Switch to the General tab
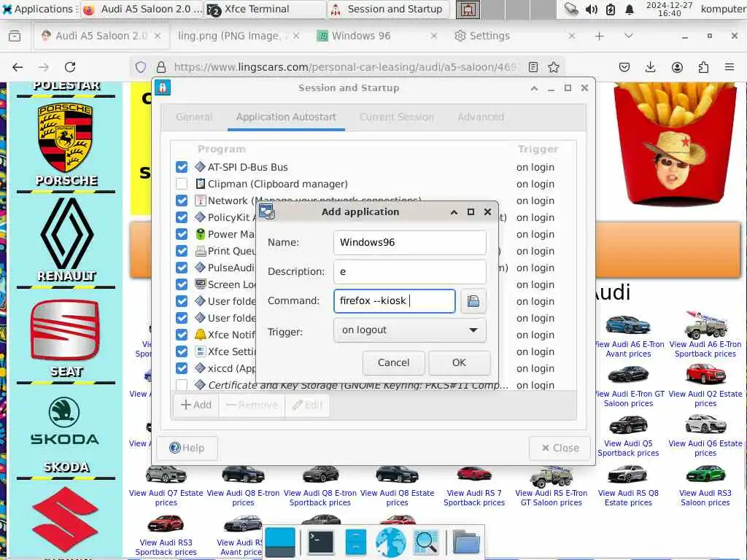 click(194, 117)
